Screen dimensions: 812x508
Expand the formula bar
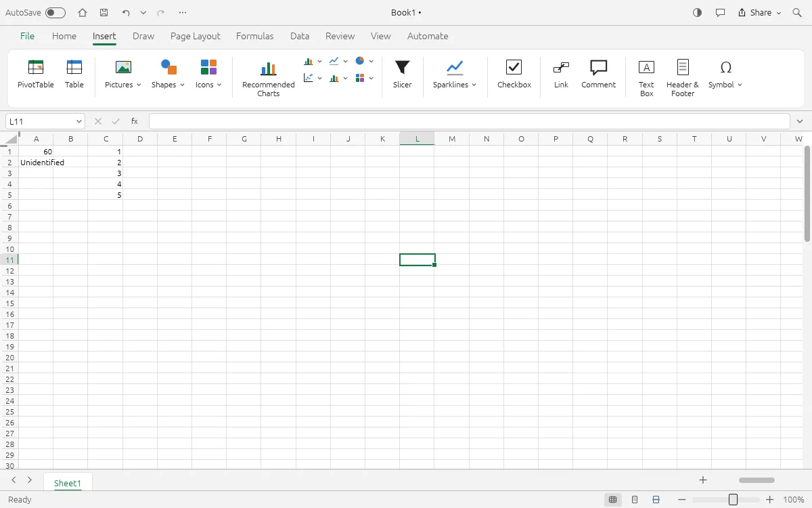tap(800, 121)
